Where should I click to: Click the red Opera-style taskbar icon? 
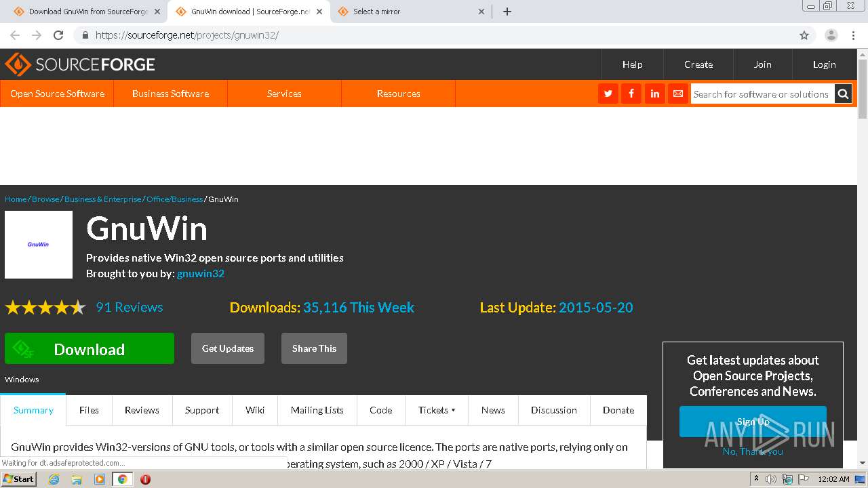coord(145,479)
